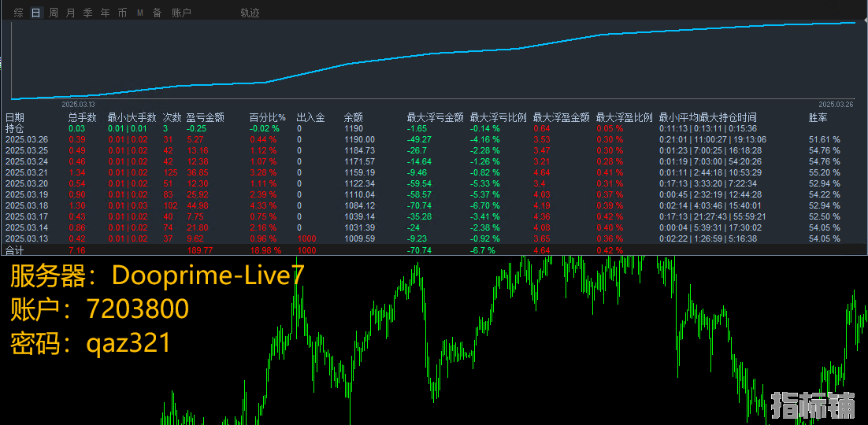Viewport: 868px width, 425px height.
Task: Select the 2025.03.26 row date
Action: [x=27, y=140]
